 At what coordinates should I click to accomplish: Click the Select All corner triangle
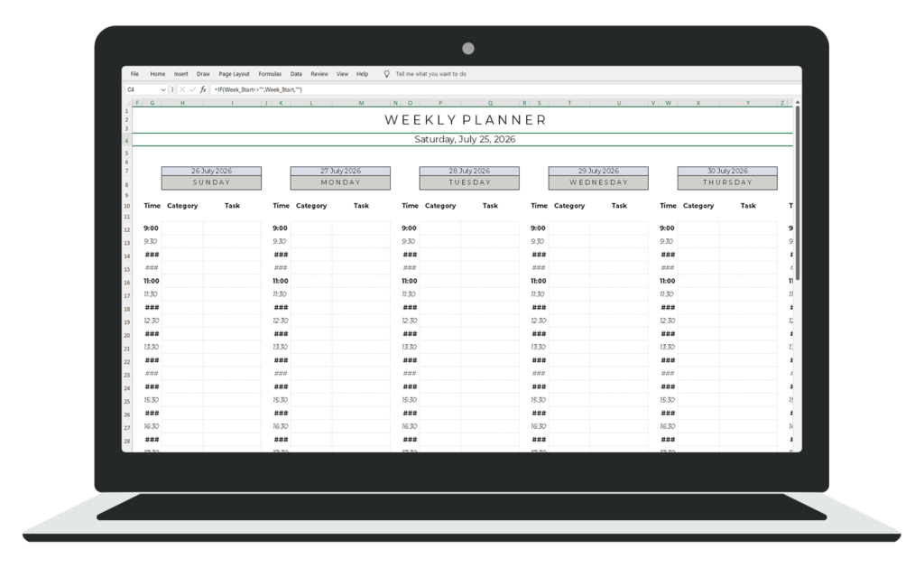[x=128, y=103]
